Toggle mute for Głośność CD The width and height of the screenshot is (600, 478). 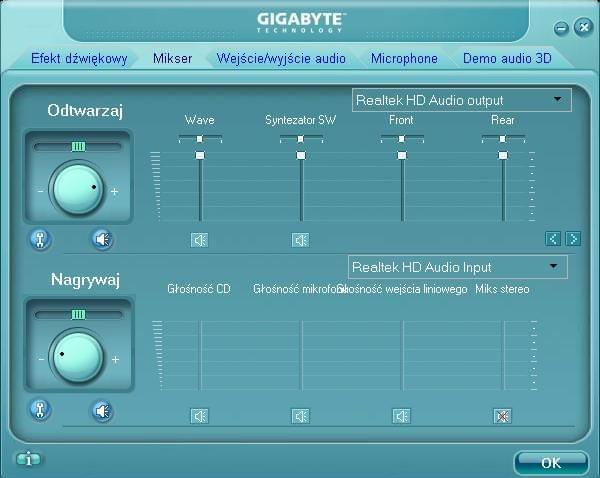199,416
